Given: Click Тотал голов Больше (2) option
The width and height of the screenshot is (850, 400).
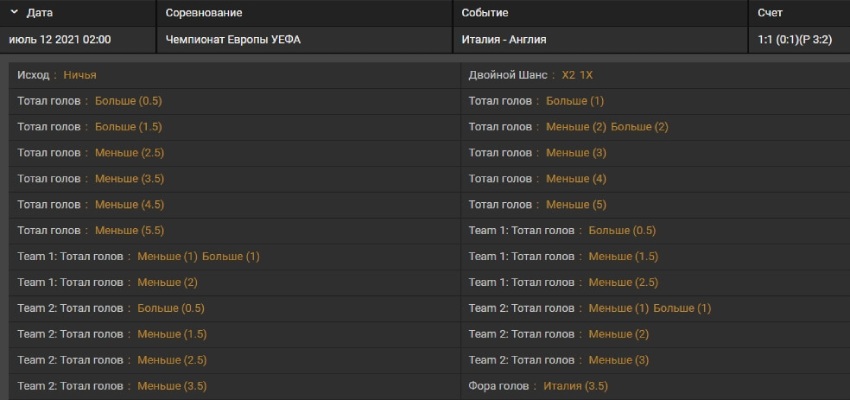Looking at the screenshot, I should 640,127.
